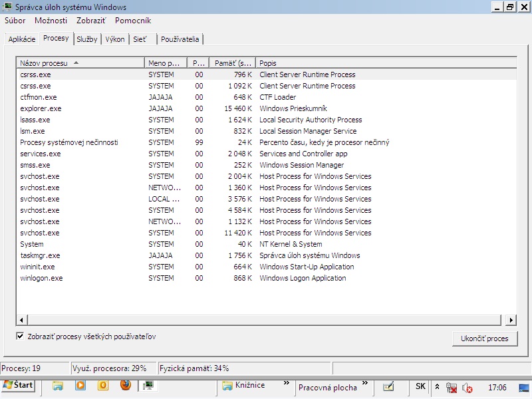This screenshot has height=399, width=532.
Task: Select the lsass.exe process row
Action: (267, 120)
